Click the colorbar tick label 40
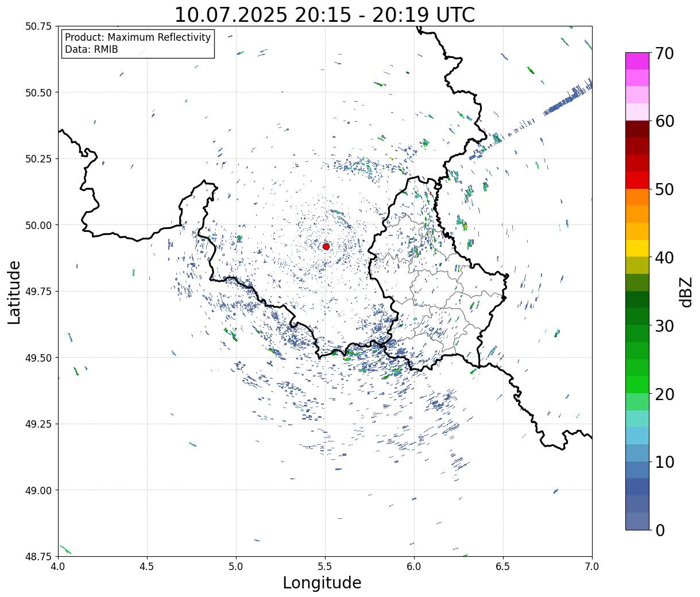This screenshot has width=700, height=597. [664, 257]
